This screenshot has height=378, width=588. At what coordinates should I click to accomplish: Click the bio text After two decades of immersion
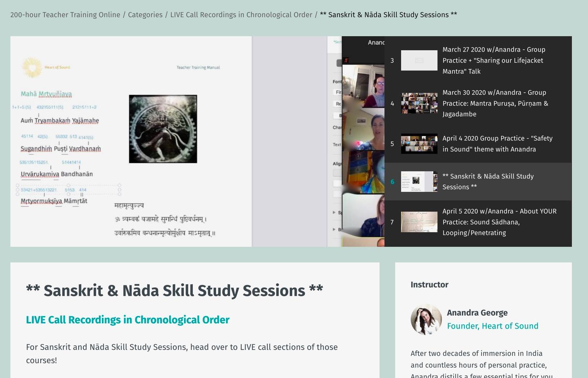(x=482, y=364)
